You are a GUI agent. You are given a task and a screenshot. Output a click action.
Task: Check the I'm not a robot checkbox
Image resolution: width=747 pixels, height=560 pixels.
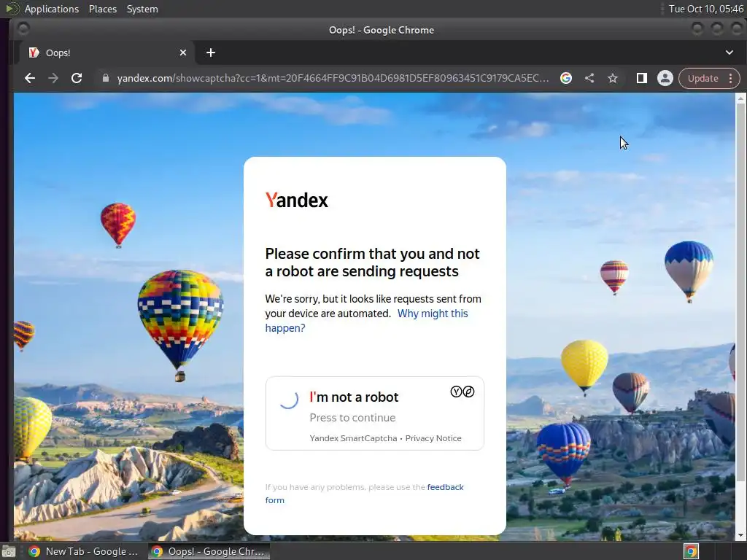289,400
